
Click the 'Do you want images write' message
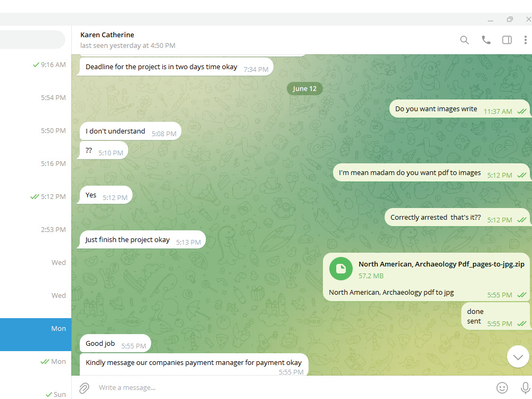click(x=460, y=109)
